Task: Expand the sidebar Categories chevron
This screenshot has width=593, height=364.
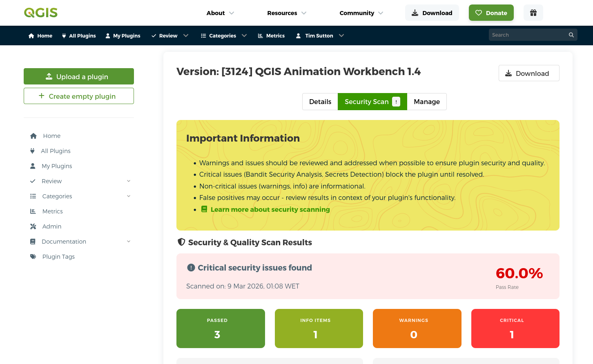Action: point(129,196)
